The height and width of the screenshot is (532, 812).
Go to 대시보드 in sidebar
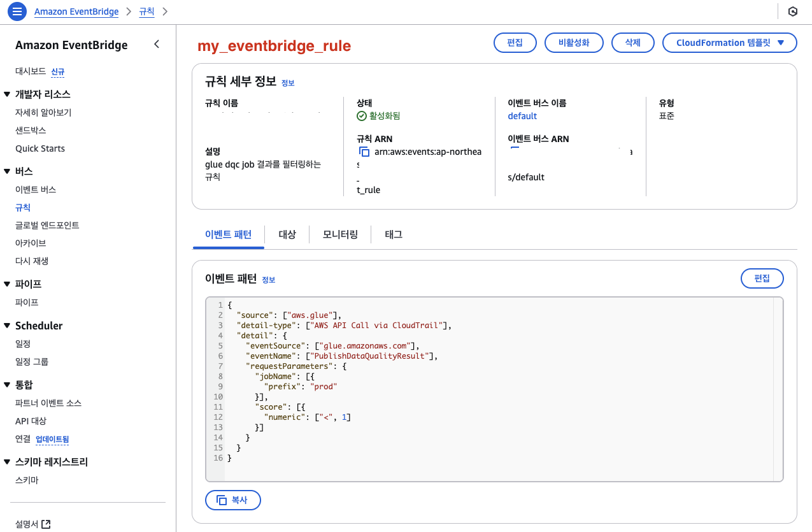[x=31, y=71]
